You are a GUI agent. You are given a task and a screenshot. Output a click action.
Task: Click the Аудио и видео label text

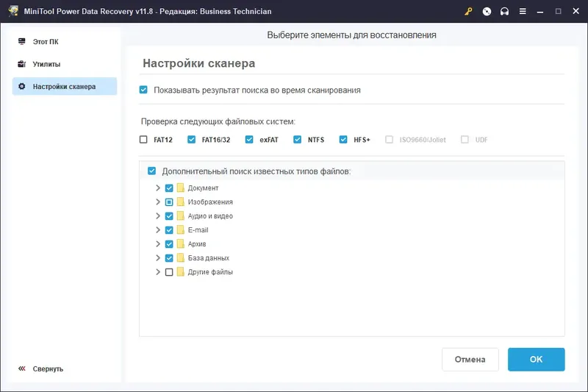point(210,216)
